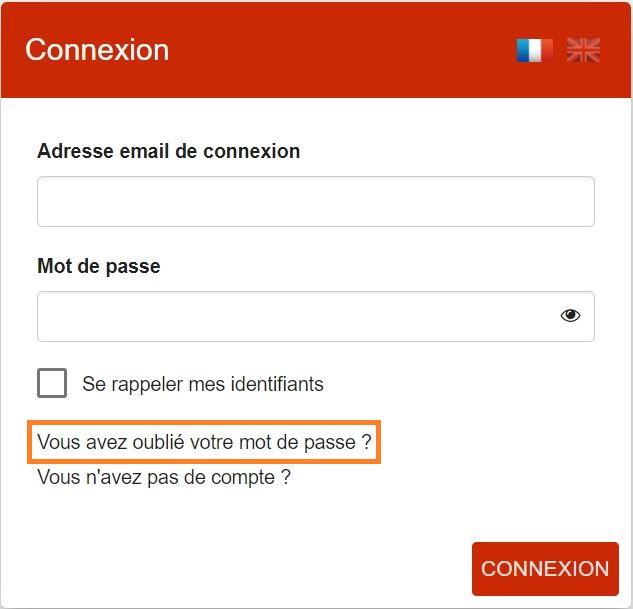Toggle password visibility in password field
Screen dimensions: 633x609
[570, 316]
